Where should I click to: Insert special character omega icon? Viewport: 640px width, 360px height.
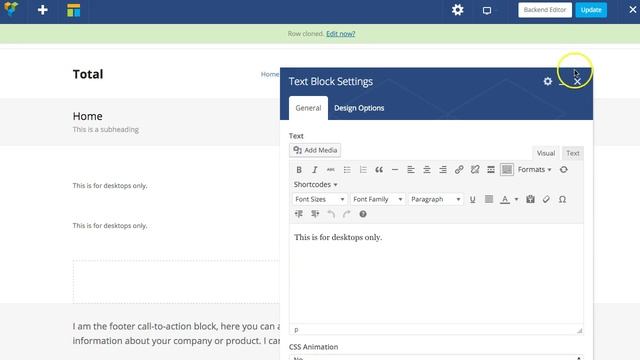pos(562,200)
